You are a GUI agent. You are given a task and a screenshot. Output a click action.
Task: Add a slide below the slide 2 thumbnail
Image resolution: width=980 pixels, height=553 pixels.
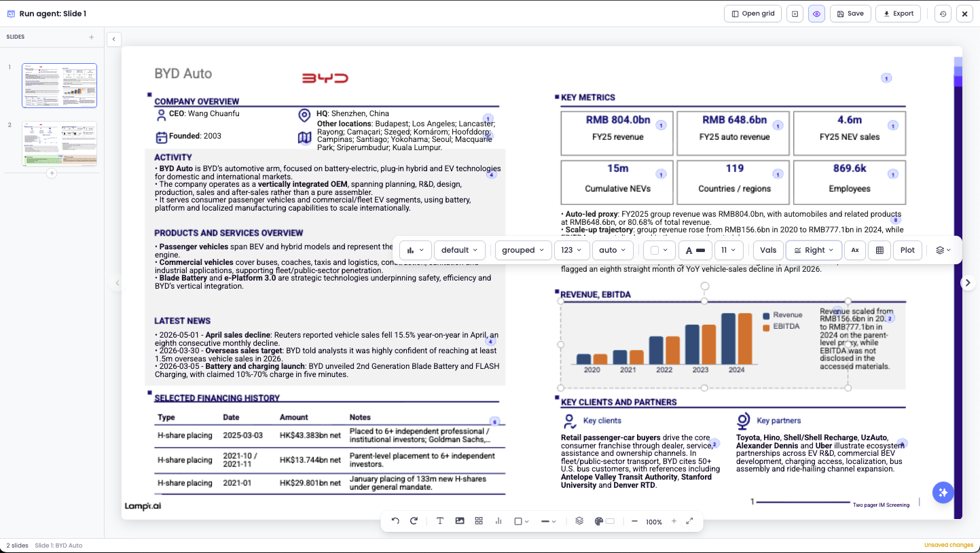pyautogui.click(x=52, y=173)
